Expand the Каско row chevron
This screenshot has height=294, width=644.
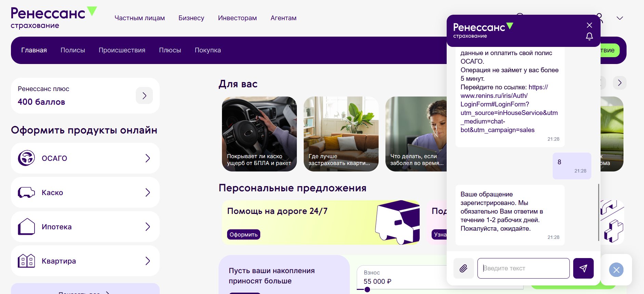click(148, 192)
